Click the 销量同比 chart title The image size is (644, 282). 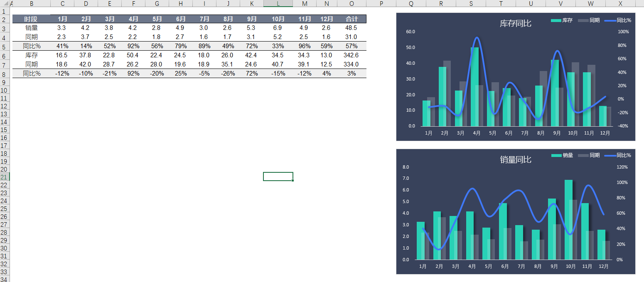pyautogui.click(x=515, y=159)
